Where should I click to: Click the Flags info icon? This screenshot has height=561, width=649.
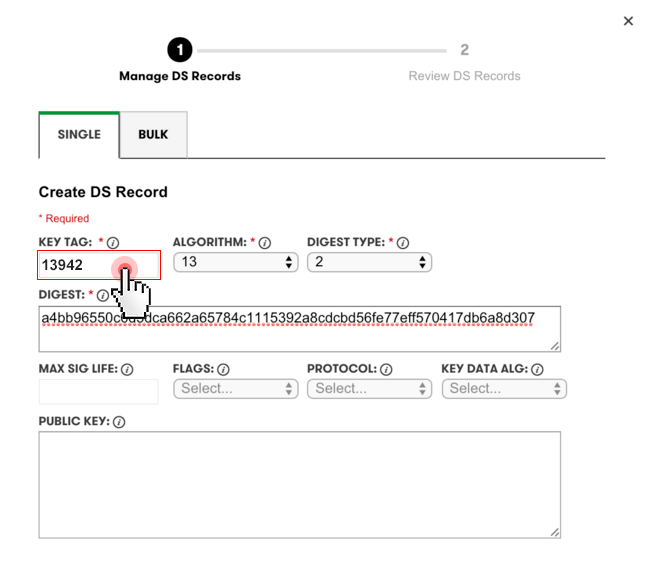coord(224,370)
